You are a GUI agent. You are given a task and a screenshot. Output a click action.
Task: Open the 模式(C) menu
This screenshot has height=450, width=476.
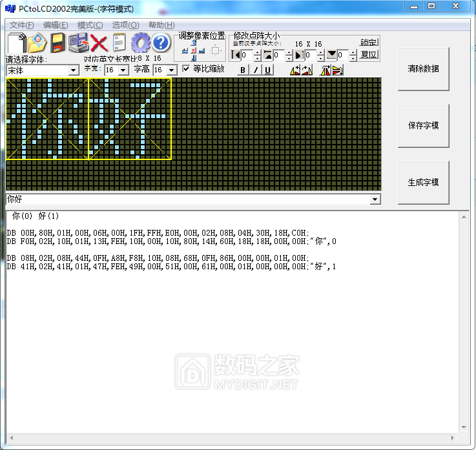point(90,25)
